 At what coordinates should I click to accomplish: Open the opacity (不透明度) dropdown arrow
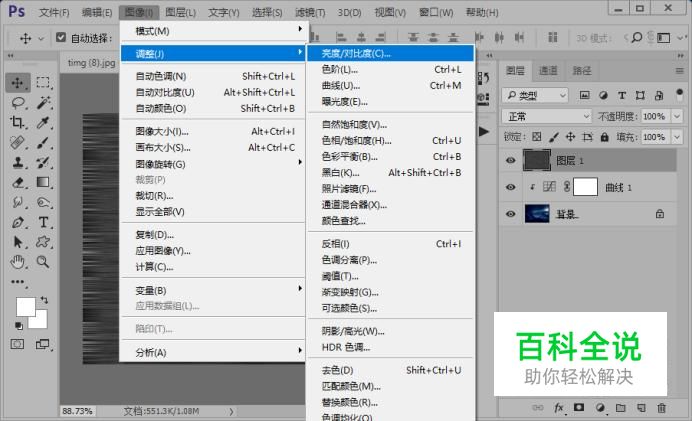click(x=677, y=117)
